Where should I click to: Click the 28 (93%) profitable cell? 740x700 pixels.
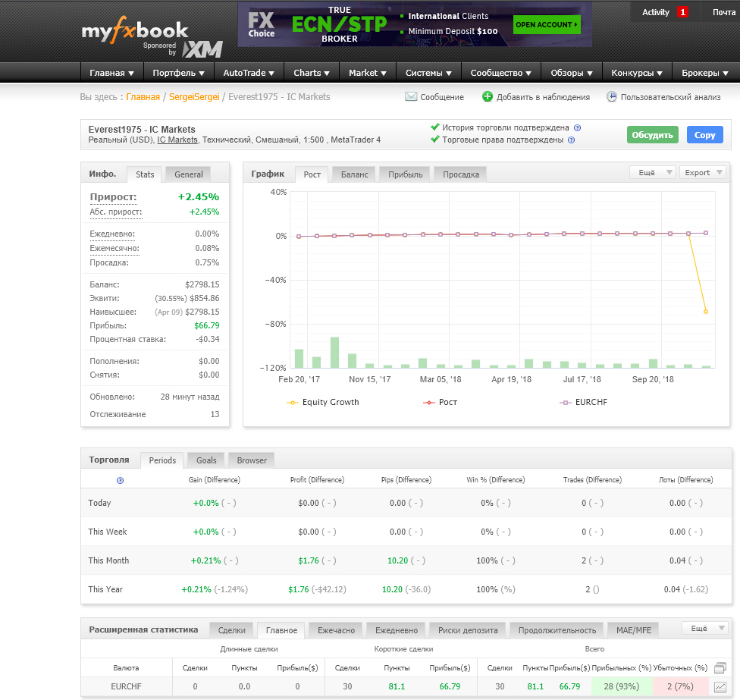pyautogui.click(x=622, y=687)
